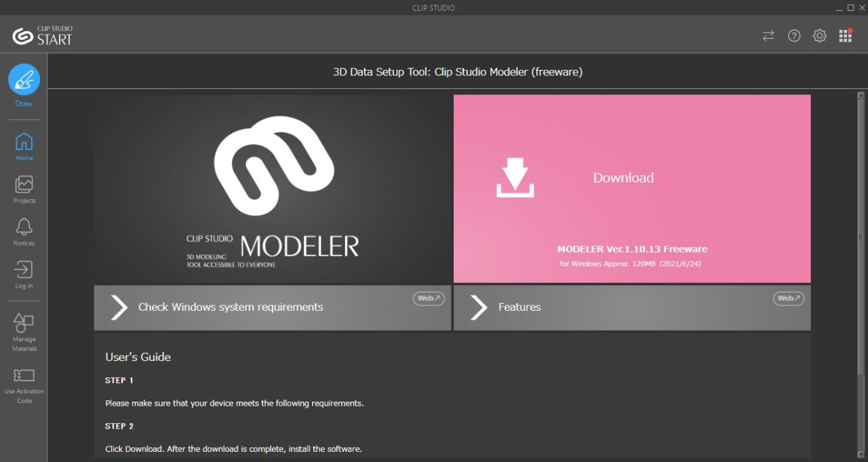This screenshot has height=462, width=868.
Task: Go to Home in the sidebar
Action: (x=24, y=147)
